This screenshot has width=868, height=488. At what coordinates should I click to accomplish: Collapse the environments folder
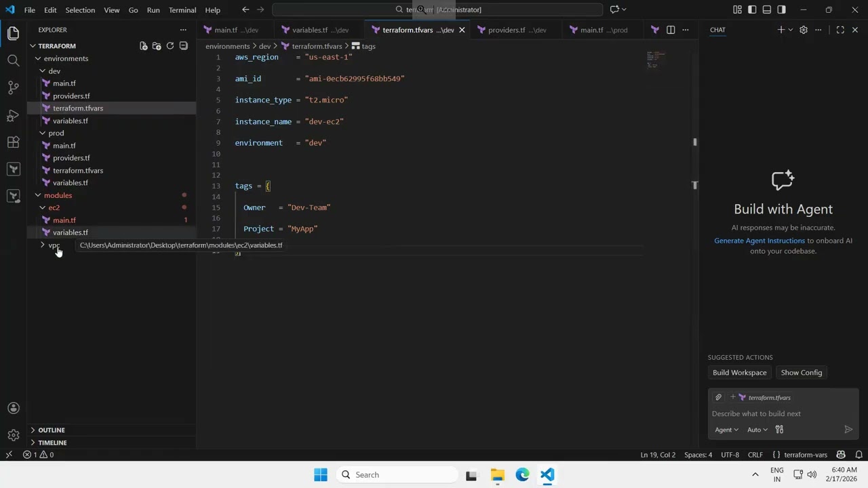click(x=112, y=58)
